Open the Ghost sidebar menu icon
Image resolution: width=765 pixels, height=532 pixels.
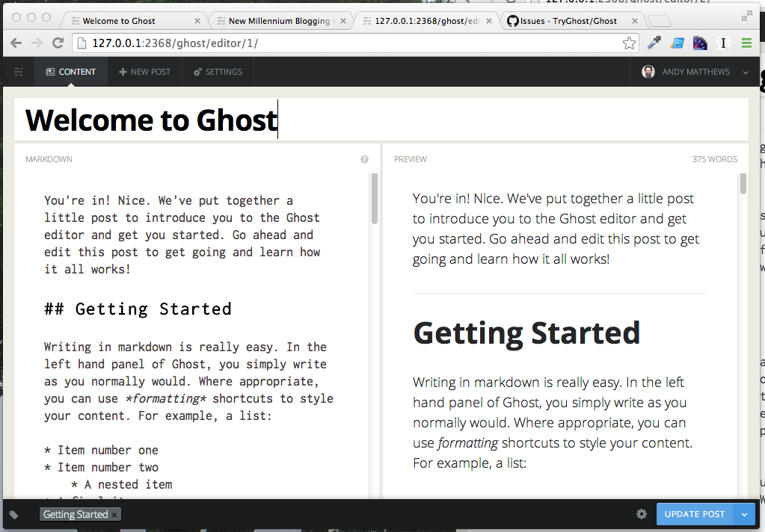pos(18,72)
